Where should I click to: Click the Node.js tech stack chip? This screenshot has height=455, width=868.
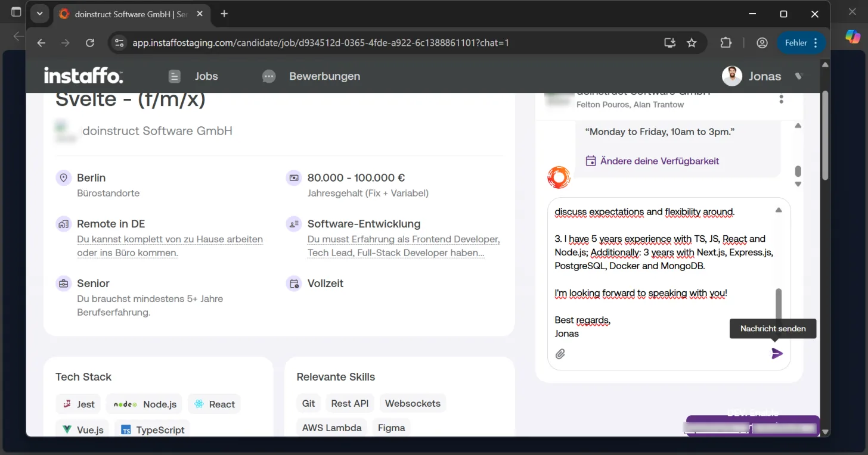click(x=145, y=404)
